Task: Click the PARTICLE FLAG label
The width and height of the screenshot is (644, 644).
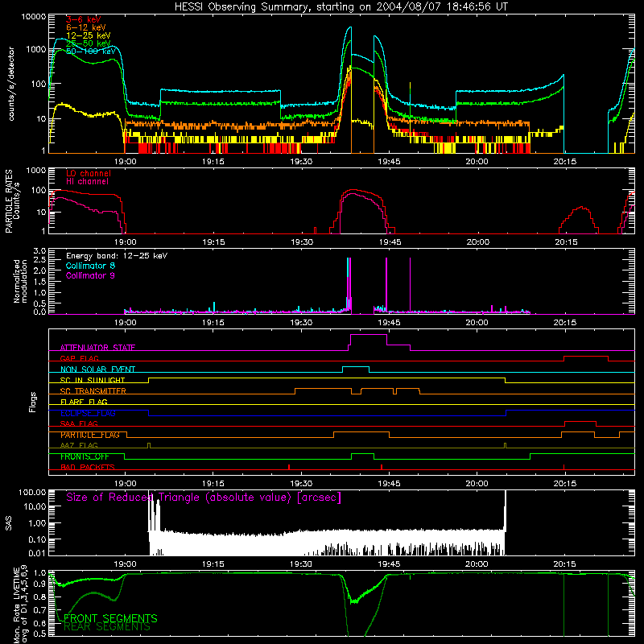Action: (x=90, y=435)
